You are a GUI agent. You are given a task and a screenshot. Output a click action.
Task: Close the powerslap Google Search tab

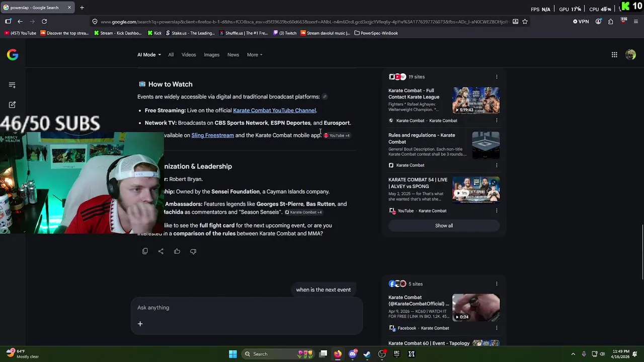[69, 8]
